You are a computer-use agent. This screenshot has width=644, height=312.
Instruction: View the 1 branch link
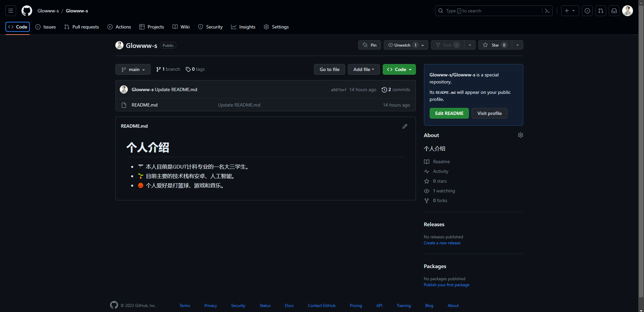[168, 69]
